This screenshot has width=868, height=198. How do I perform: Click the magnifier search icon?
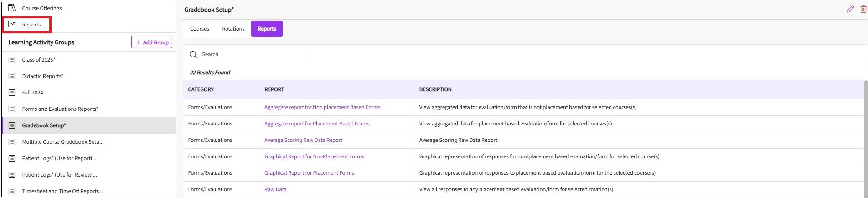(193, 55)
